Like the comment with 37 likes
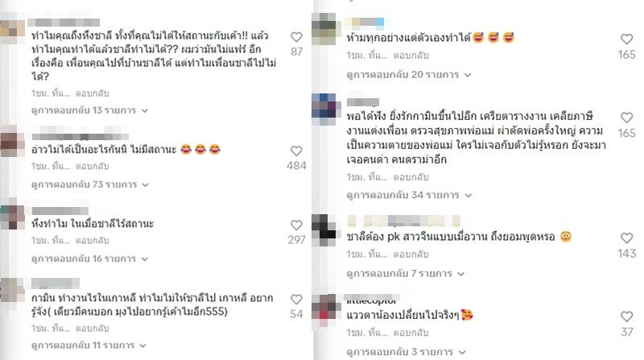This screenshot has height=360, width=644. [626, 317]
